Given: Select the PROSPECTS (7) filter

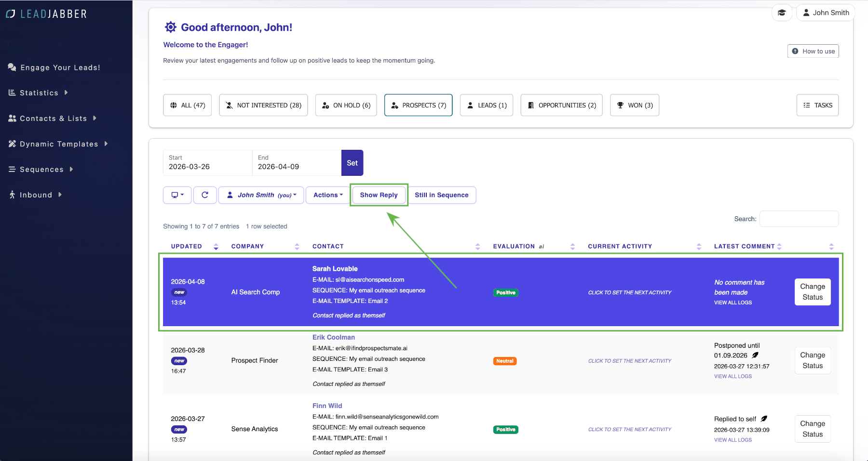Looking at the screenshot, I should [x=419, y=105].
